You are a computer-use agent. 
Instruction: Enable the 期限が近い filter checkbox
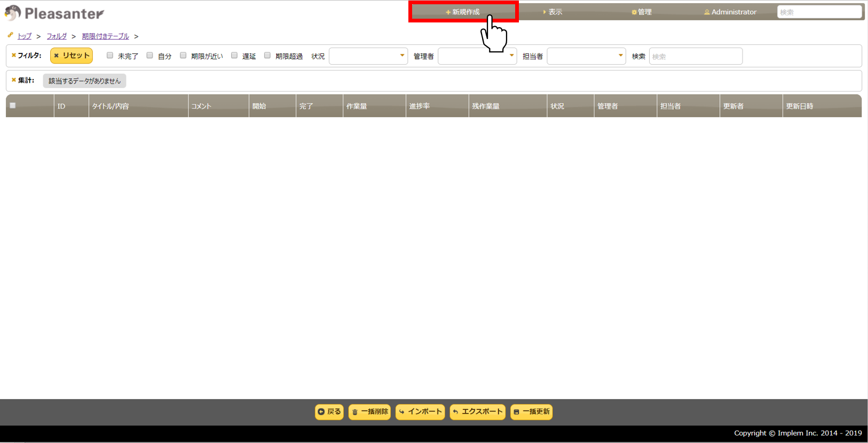click(x=183, y=56)
